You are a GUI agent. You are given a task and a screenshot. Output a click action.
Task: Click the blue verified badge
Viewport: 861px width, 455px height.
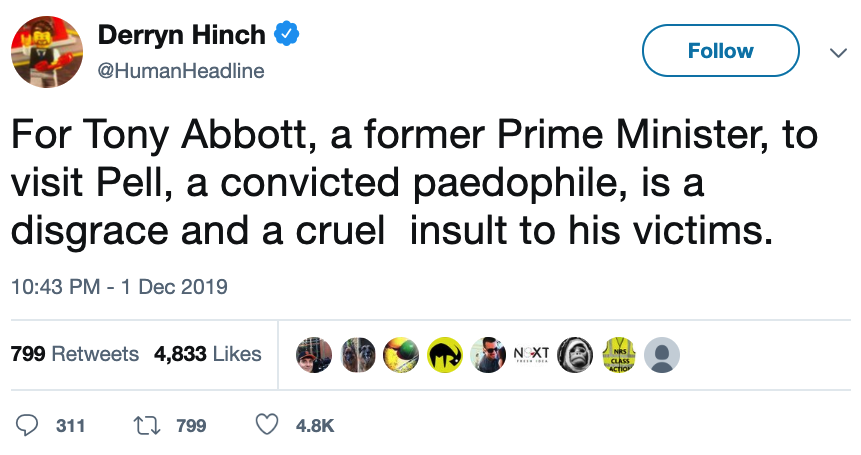pos(288,36)
